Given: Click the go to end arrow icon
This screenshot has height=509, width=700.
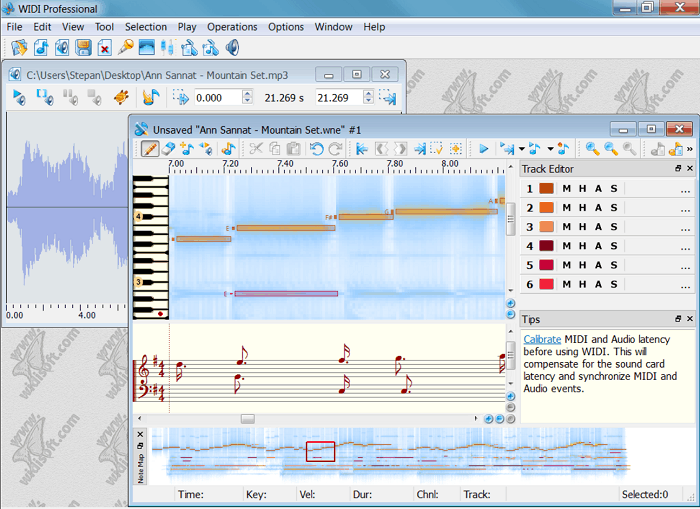Looking at the screenshot, I should 419,149.
